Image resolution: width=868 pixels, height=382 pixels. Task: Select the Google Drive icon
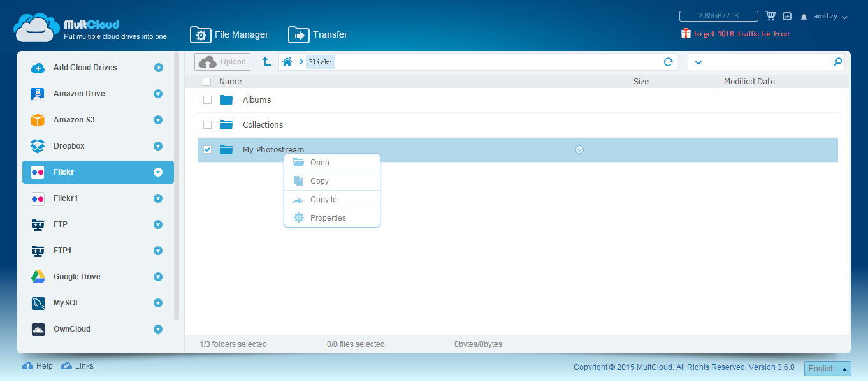click(x=38, y=277)
